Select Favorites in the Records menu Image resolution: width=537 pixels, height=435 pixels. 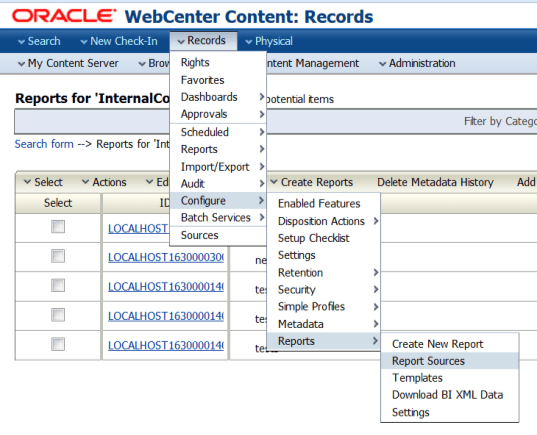pos(218,80)
